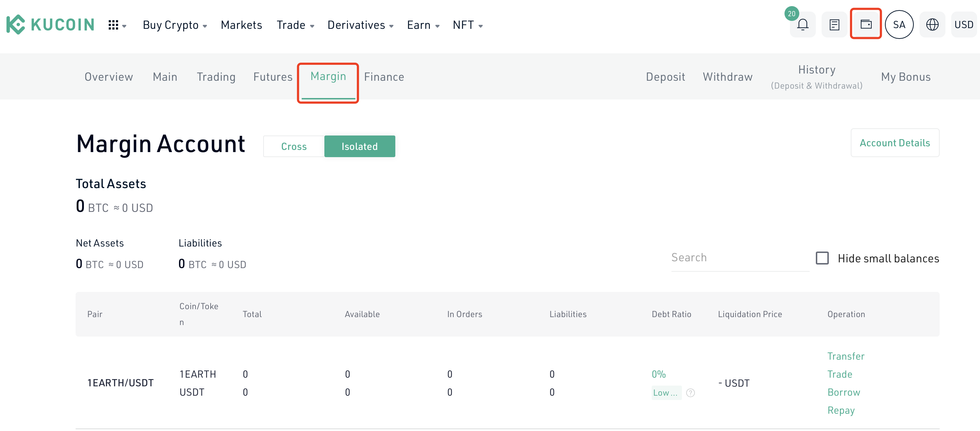Open the apps grid menu icon

tap(113, 25)
